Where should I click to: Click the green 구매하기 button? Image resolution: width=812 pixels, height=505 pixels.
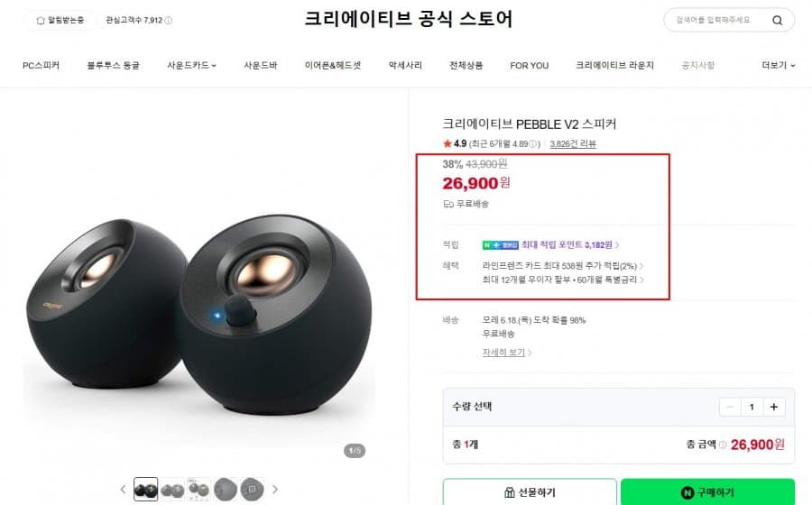pos(708,492)
